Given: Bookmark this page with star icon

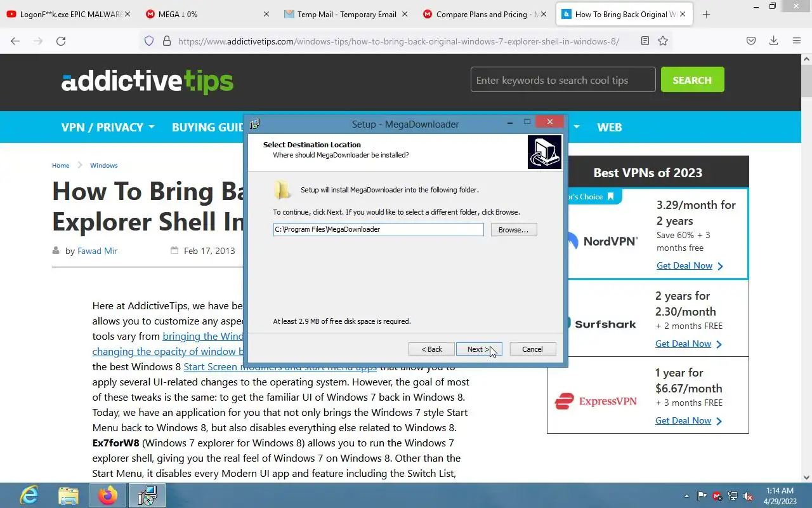Looking at the screenshot, I should pos(663,41).
